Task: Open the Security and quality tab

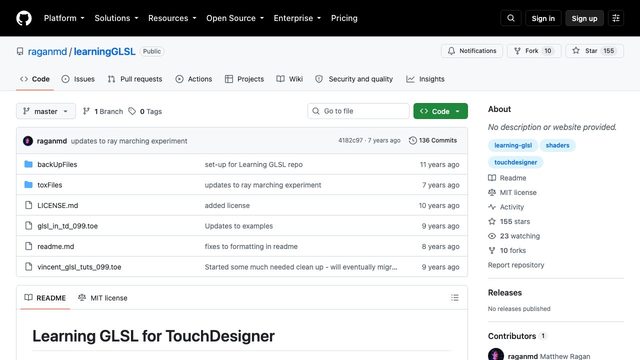Action: [x=353, y=79]
